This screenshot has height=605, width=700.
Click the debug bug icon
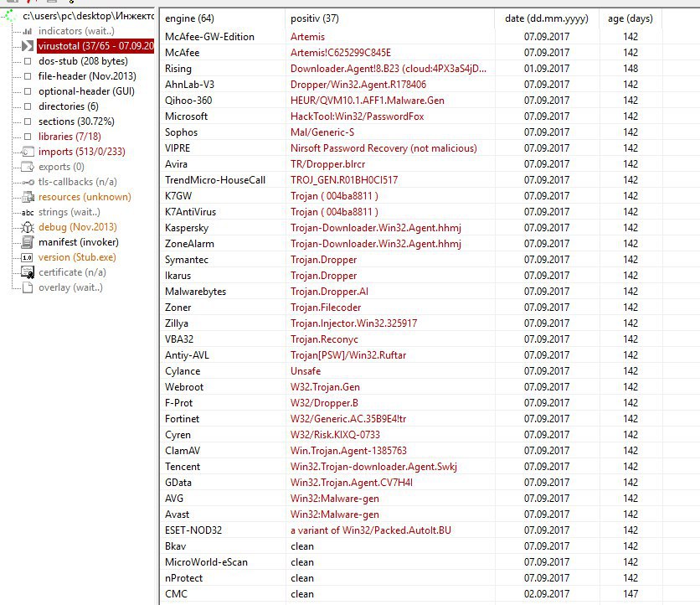(x=28, y=227)
